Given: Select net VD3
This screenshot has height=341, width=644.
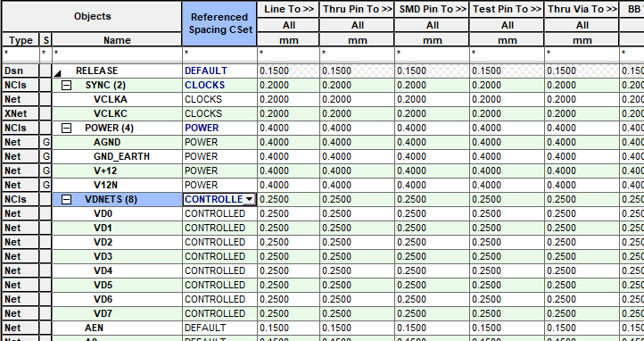Looking at the screenshot, I should point(103,257).
